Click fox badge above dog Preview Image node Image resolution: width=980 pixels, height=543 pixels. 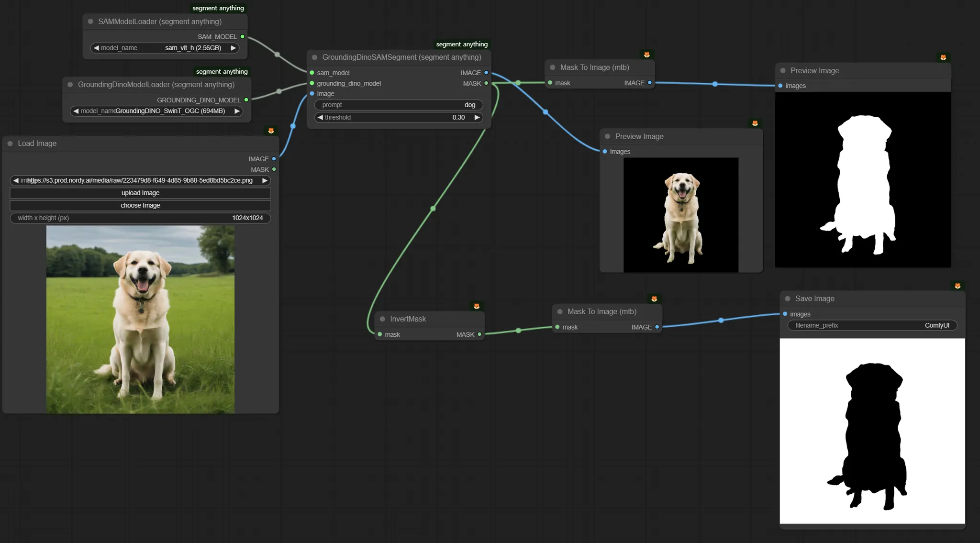click(x=755, y=123)
